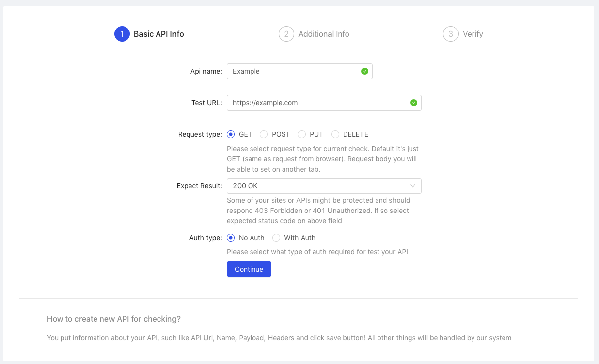Click the 'How to create new API' heading

click(114, 319)
